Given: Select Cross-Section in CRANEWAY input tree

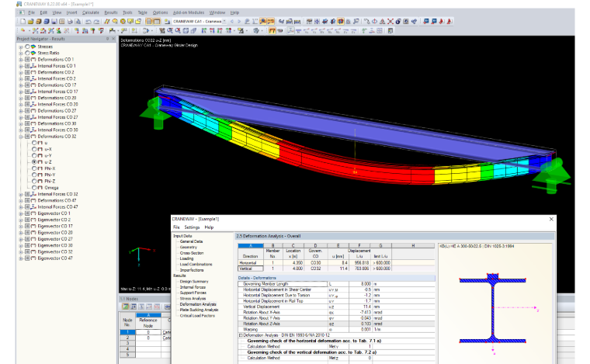Looking at the screenshot, I should pyautogui.click(x=192, y=253).
